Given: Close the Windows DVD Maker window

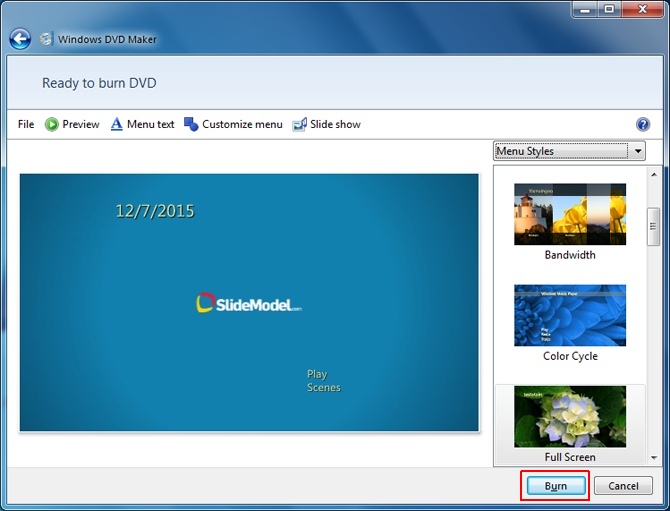Looking at the screenshot, I should coord(642,9).
